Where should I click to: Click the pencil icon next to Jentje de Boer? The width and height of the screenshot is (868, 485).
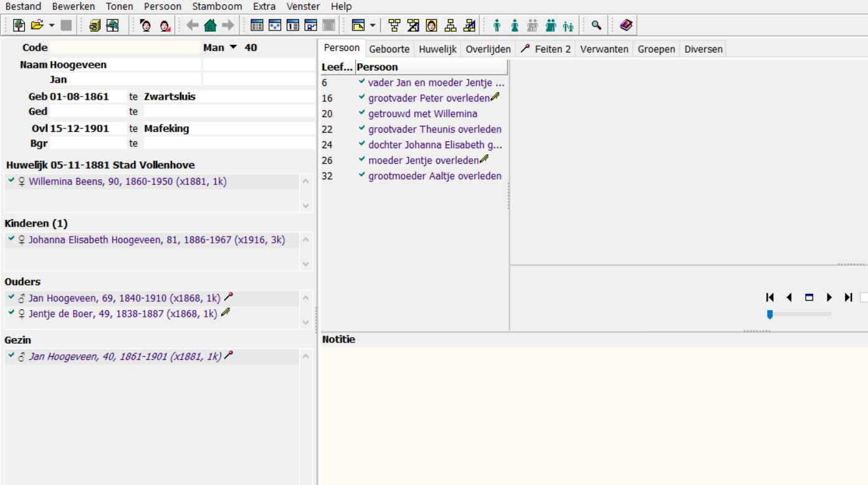(x=226, y=313)
